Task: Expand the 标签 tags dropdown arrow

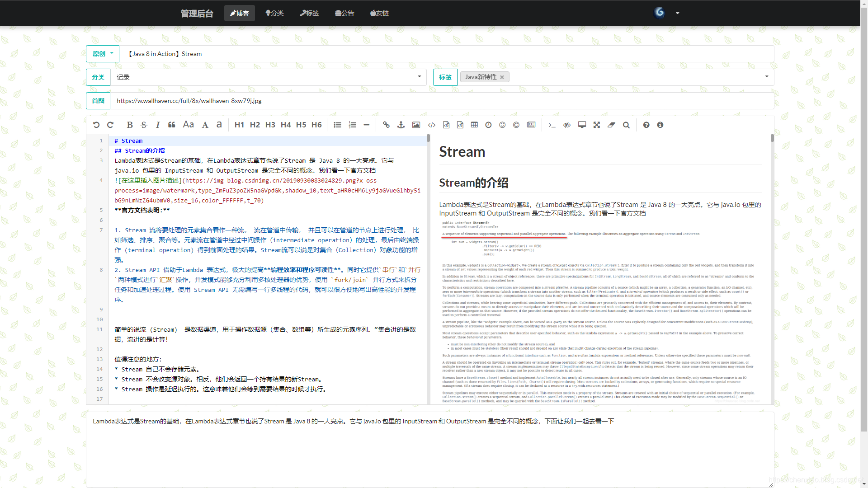Action: [766, 77]
